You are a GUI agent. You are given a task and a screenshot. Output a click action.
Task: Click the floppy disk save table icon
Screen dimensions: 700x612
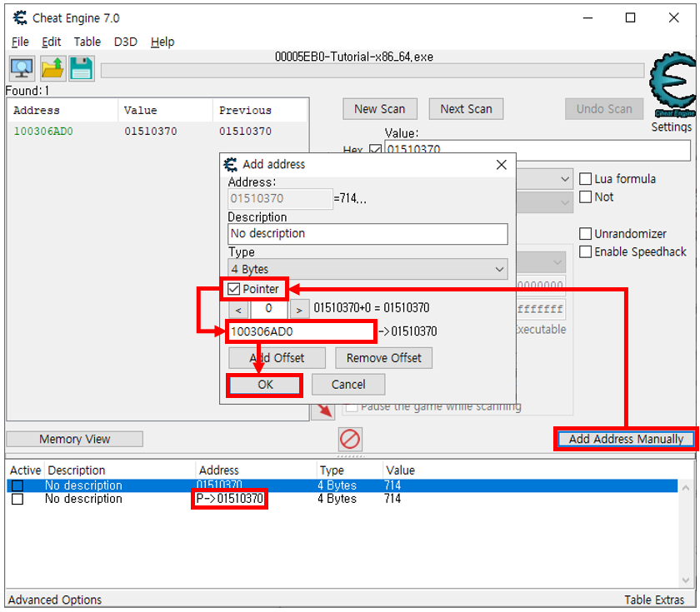tap(82, 68)
